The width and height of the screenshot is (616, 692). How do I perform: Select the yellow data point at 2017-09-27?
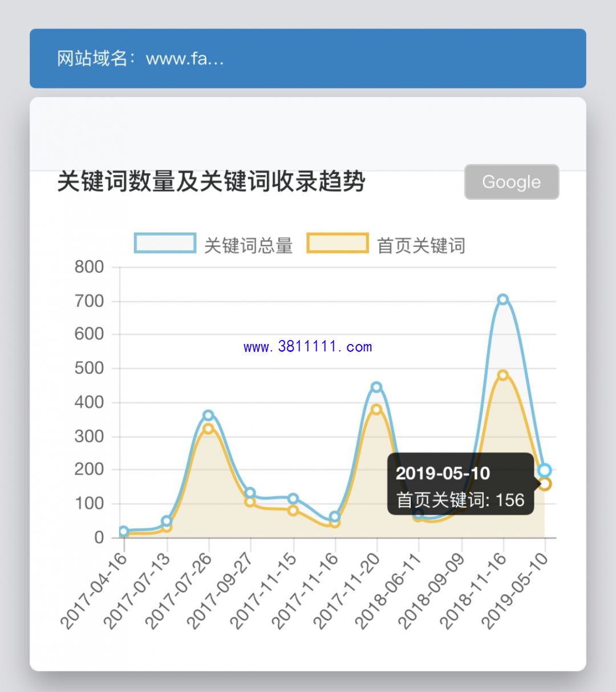point(250,502)
